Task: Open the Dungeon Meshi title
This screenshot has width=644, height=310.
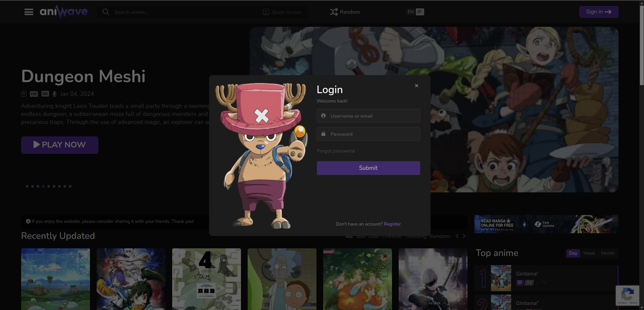Action: point(83,76)
